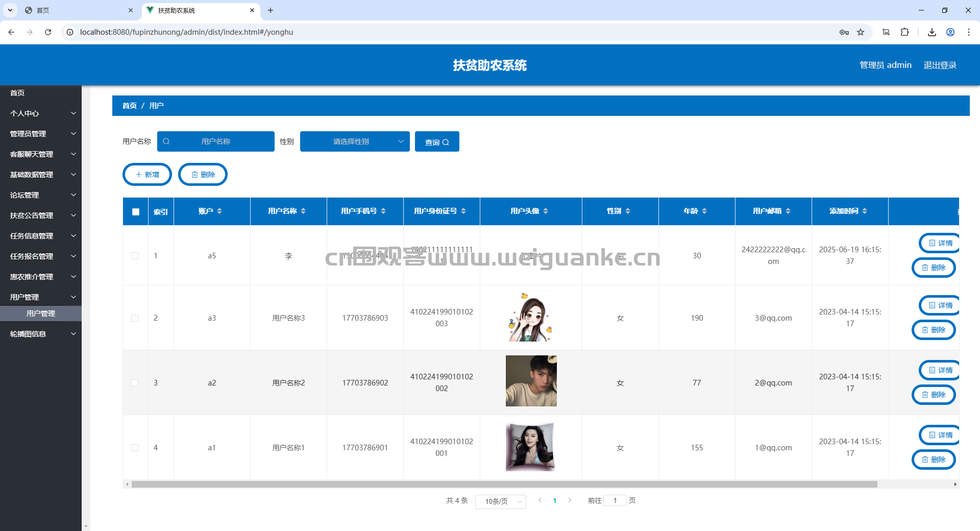The image size is (980, 531).
Task: Check the row checkbox for account a1
Action: click(x=135, y=448)
